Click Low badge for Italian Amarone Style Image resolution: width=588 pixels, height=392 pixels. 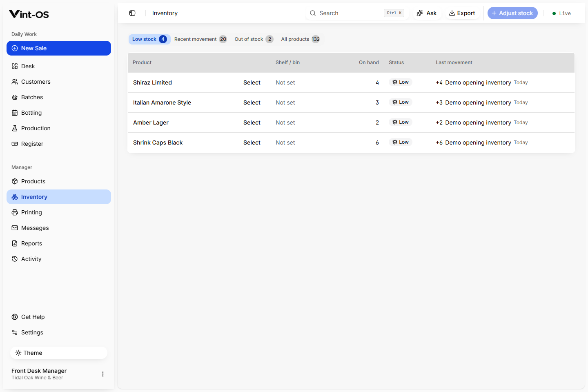401,102
